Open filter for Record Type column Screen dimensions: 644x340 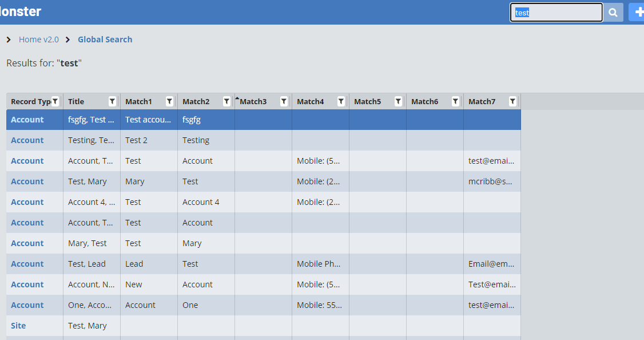pyautogui.click(x=55, y=101)
